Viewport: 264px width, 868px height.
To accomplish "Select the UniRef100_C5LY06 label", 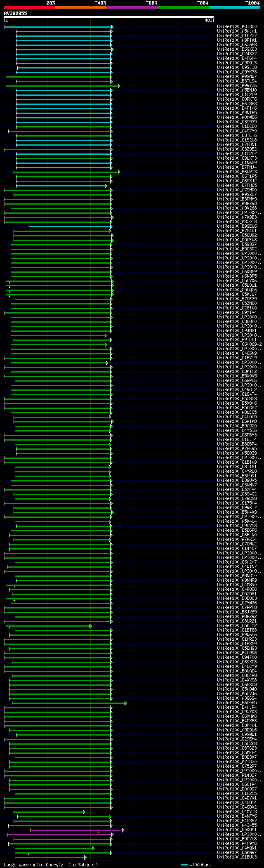I will [x=237, y=281].
